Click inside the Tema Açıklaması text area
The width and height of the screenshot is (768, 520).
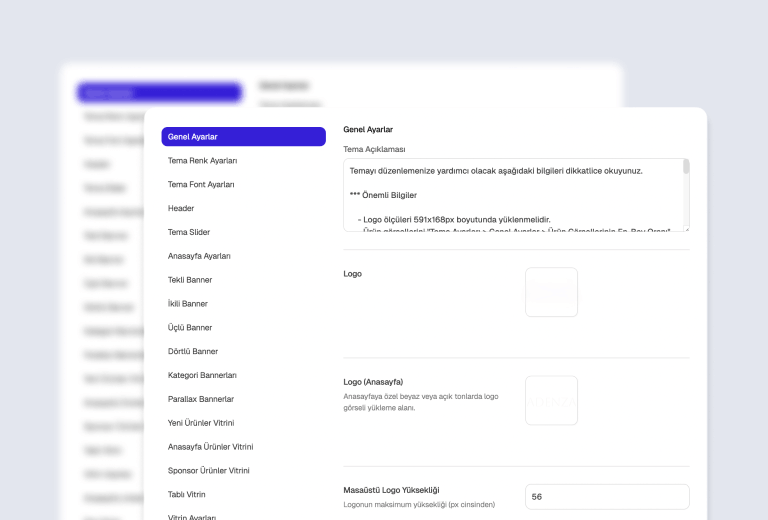pyautogui.click(x=516, y=195)
